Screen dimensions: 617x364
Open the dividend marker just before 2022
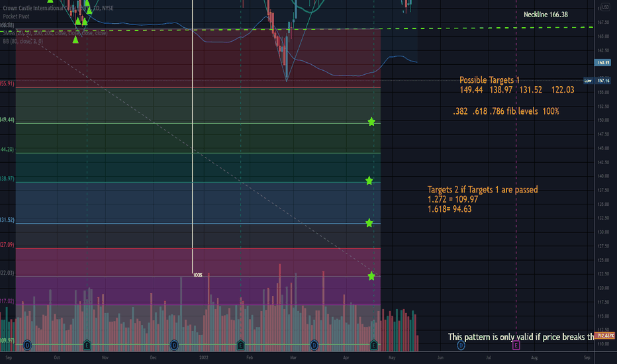pyautogui.click(x=174, y=345)
